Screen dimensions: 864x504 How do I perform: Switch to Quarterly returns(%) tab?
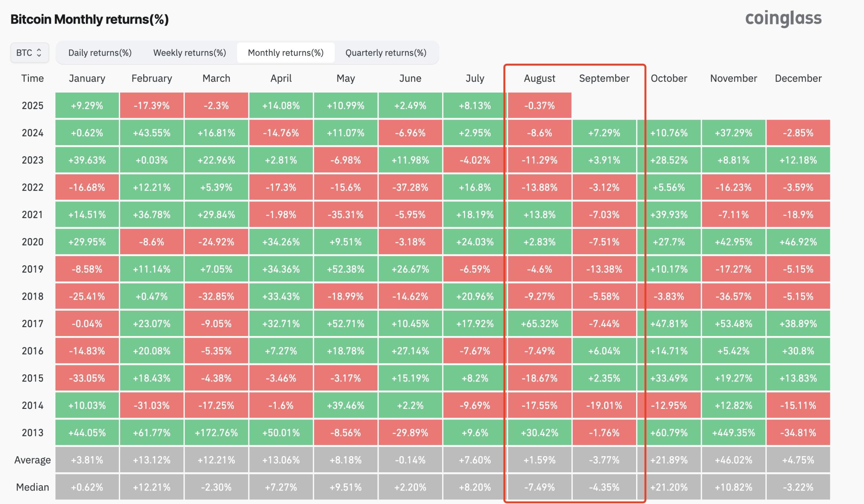(x=386, y=53)
